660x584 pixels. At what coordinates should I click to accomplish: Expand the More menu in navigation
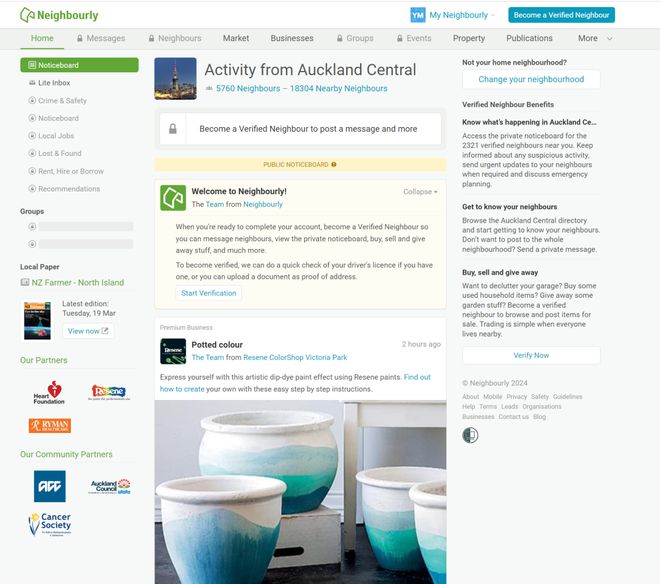point(595,38)
